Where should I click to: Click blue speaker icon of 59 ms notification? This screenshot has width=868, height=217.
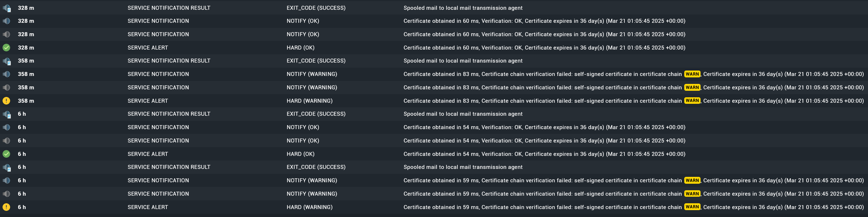[7, 180]
